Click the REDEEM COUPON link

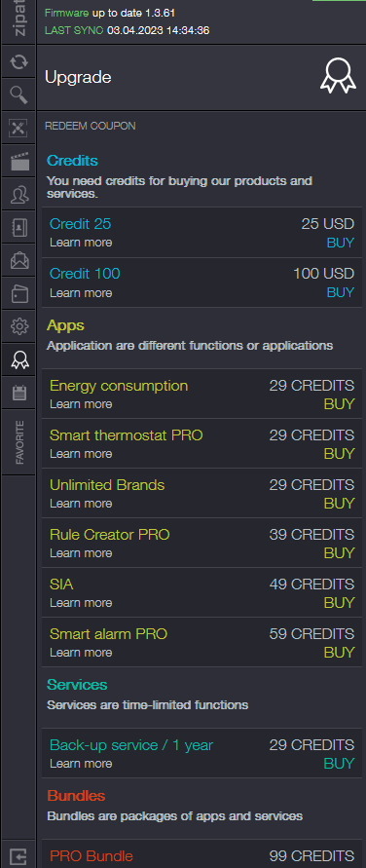[x=91, y=127]
